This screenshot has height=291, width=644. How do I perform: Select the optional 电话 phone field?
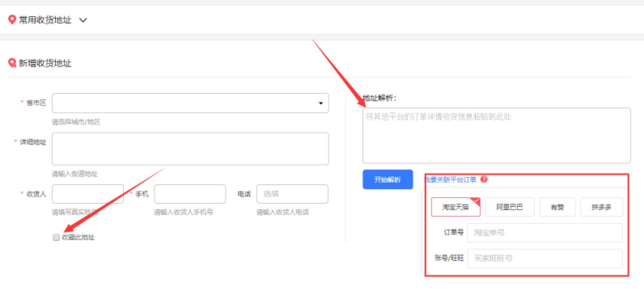pos(292,194)
